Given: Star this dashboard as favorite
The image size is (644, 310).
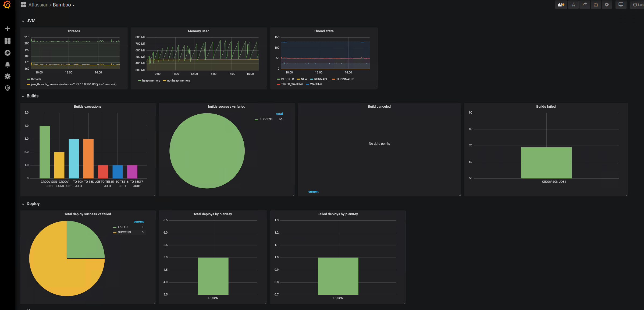Looking at the screenshot, I should pyautogui.click(x=573, y=5).
